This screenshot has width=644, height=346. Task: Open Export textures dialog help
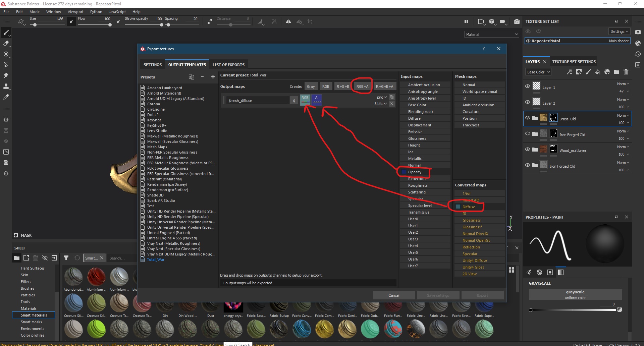(x=483, y=49)
